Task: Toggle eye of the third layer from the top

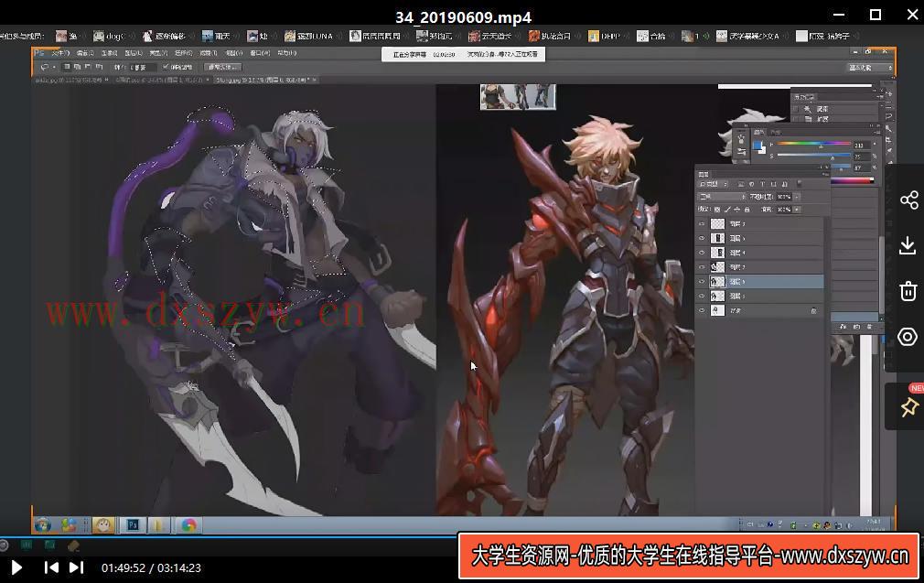Action: click(702, 253)
